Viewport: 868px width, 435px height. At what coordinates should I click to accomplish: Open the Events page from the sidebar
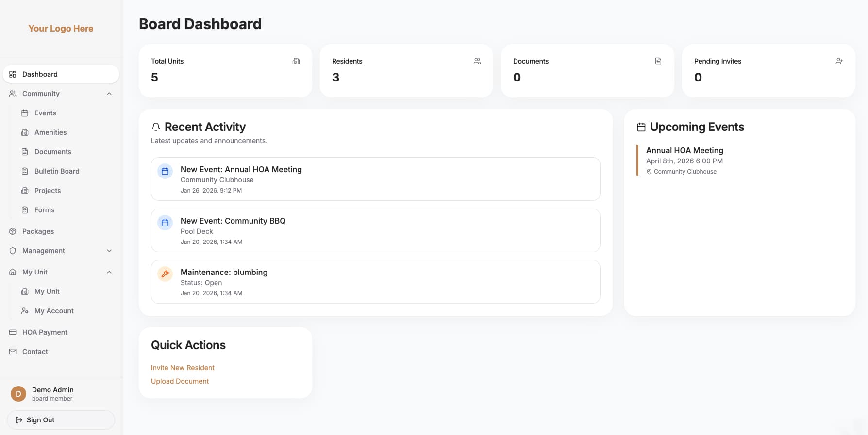[45, 113]
